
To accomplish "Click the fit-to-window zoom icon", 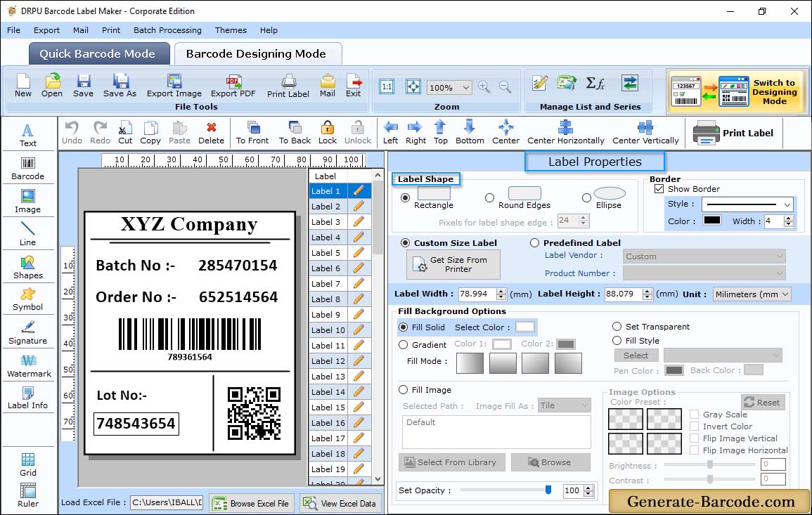I will [413, 86].
